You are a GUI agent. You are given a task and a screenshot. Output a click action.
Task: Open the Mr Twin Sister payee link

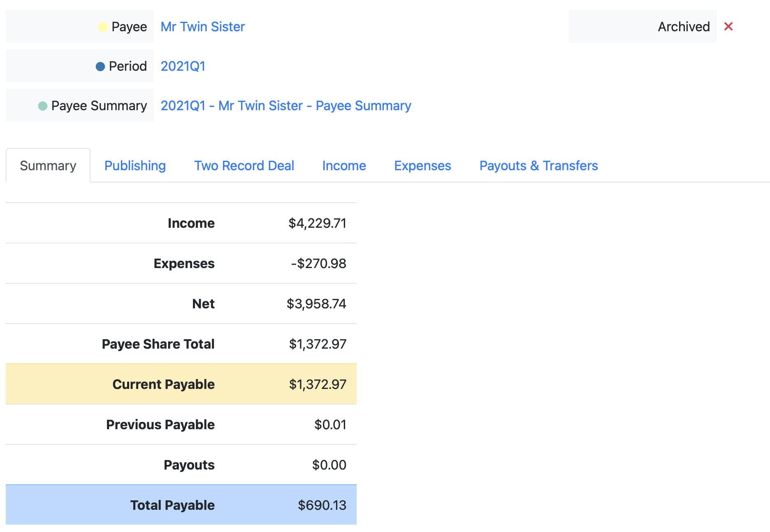pyautogui.click(x=202, y=27)
